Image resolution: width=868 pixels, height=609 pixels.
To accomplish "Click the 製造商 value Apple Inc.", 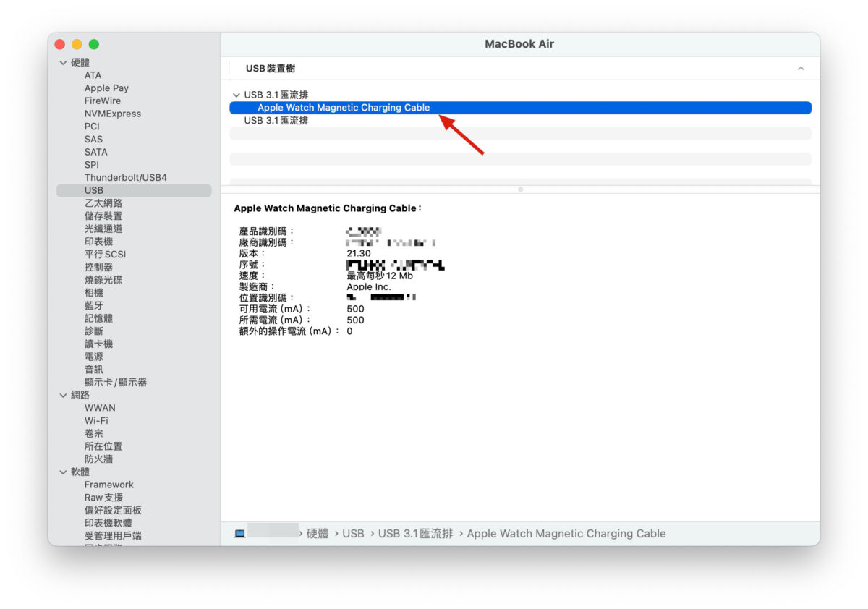I will [x=369, y=286].
